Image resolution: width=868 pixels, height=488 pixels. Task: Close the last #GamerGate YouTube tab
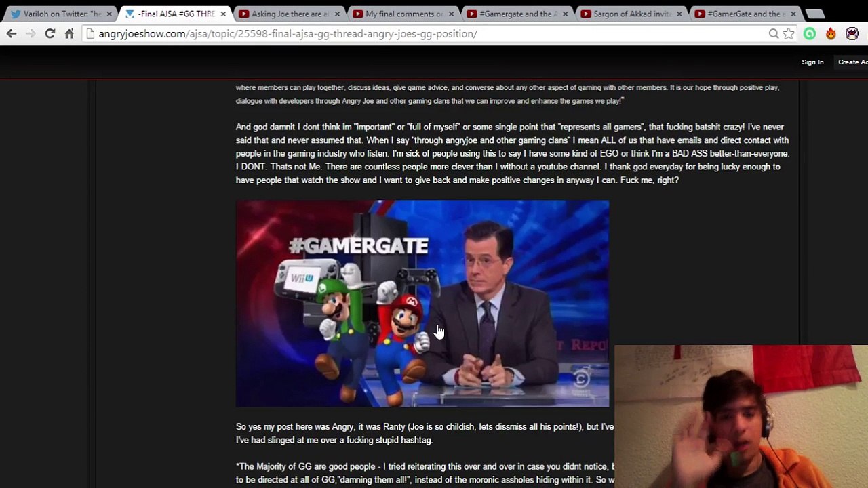(793, 14)
